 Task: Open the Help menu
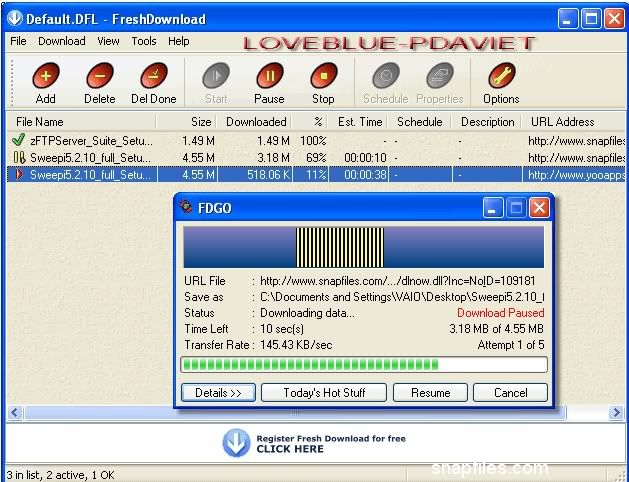pyautogui.click(x=179, y=41)
